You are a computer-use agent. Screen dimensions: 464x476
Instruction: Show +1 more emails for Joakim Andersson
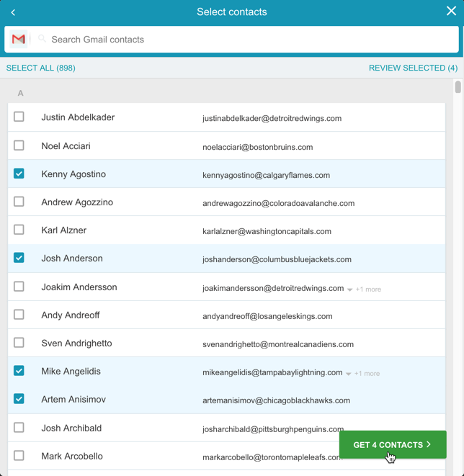click(368, 289)
